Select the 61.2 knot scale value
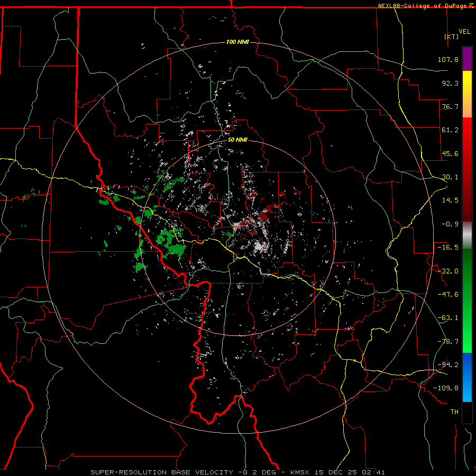 point(450,130)
